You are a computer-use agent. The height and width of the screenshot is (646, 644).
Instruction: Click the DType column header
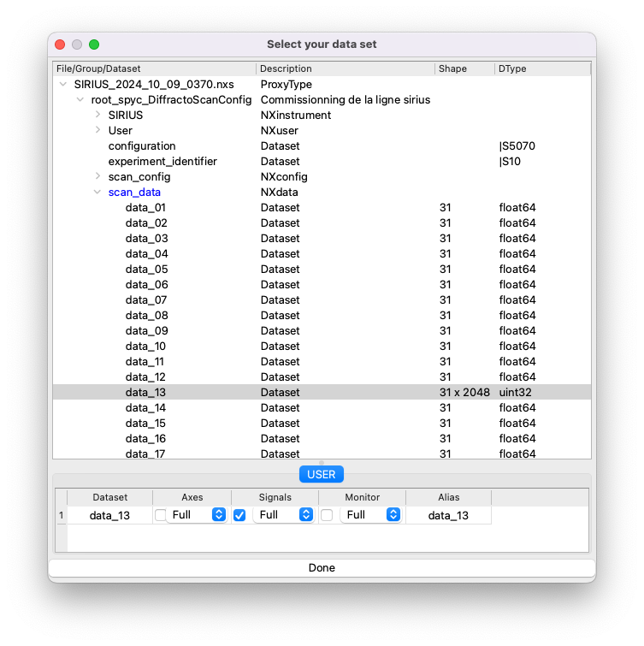[542, 68]
